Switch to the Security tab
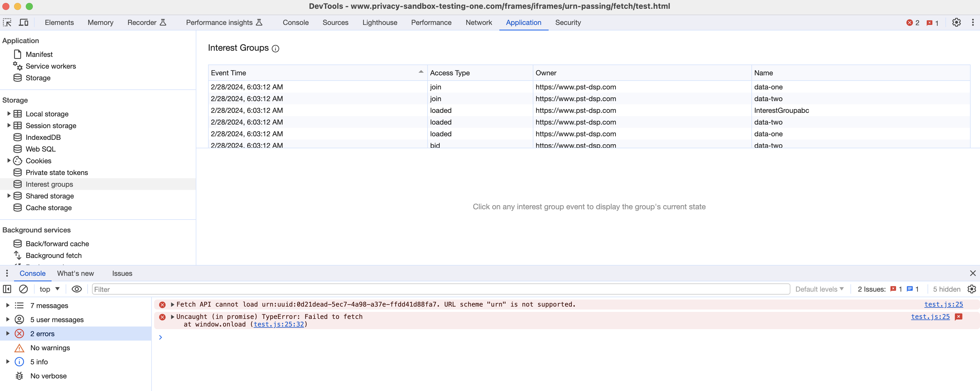This screenshot has width=980, height=391. [x=568, y=23]
